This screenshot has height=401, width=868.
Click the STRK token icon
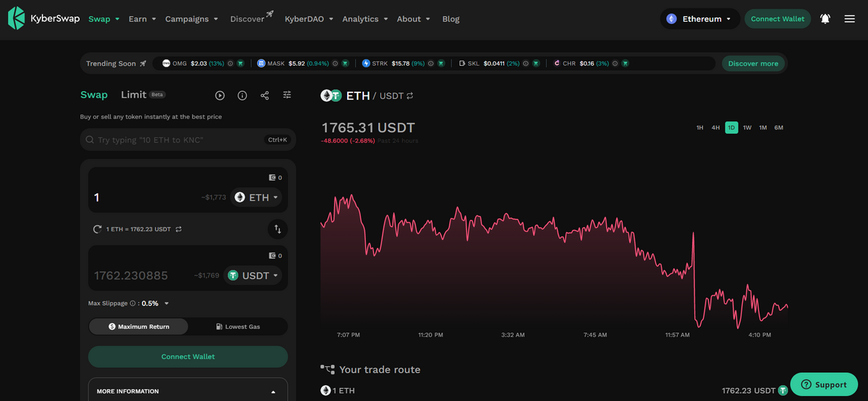click(x=366, y=64)
